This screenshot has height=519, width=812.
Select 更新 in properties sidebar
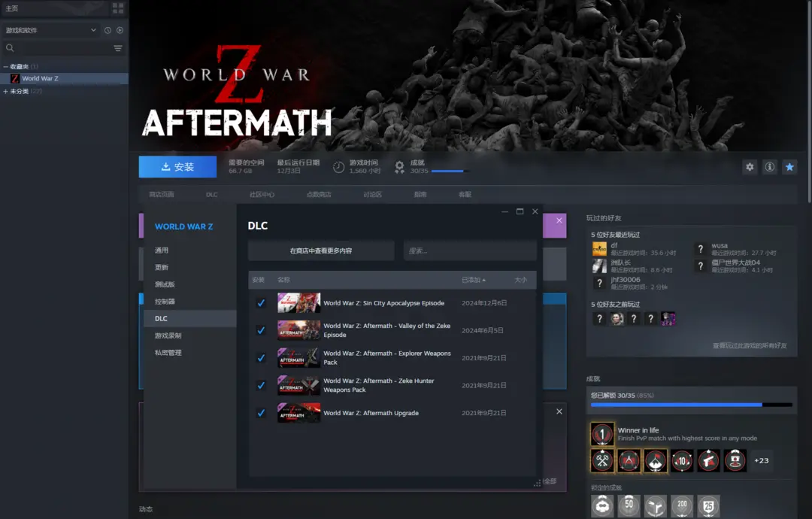[x=190, y=267]
